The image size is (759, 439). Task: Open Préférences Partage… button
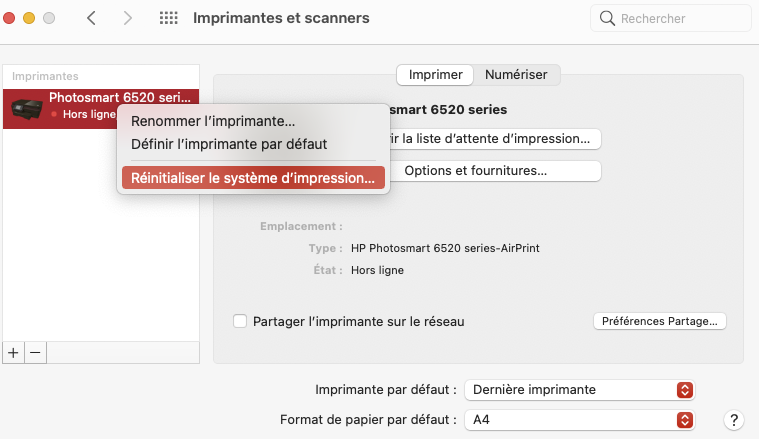[x=660, y=321]
